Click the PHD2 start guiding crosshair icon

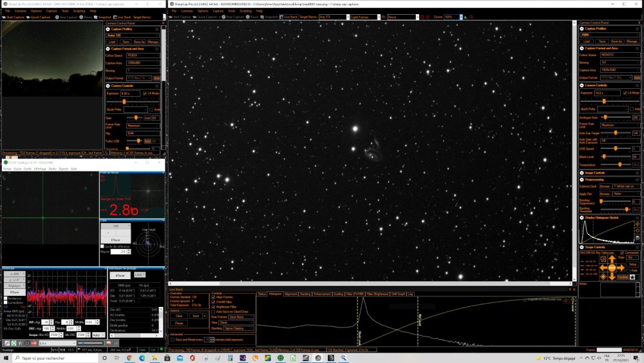(27, 343)
